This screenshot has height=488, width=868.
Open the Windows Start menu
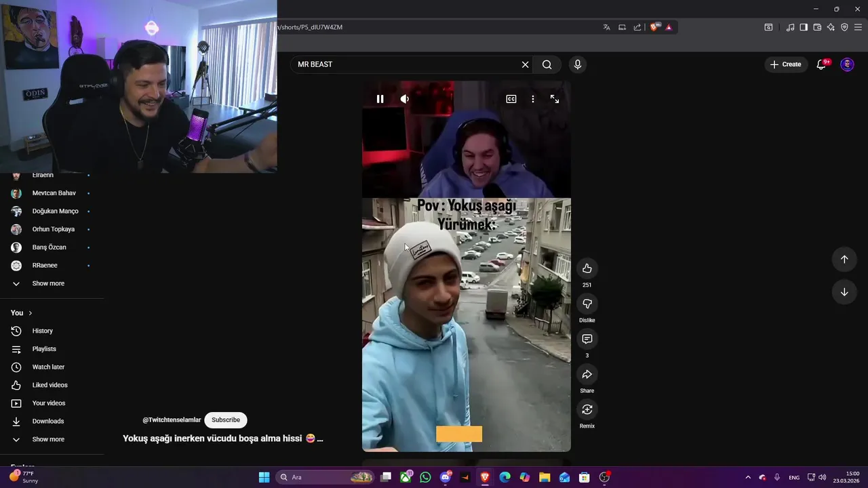pyautogui.click(x=264, y=477)
